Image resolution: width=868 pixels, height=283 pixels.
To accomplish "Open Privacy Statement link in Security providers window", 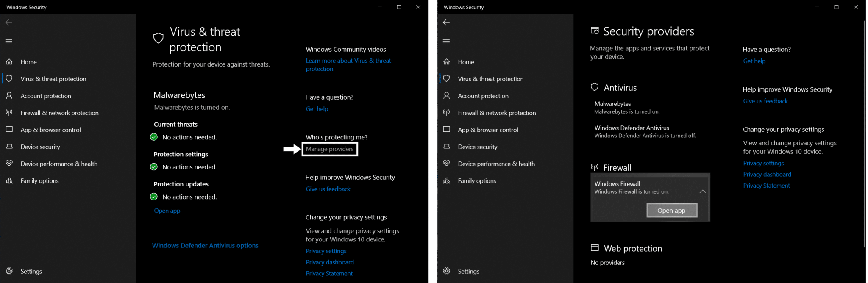I will (766, 186).
